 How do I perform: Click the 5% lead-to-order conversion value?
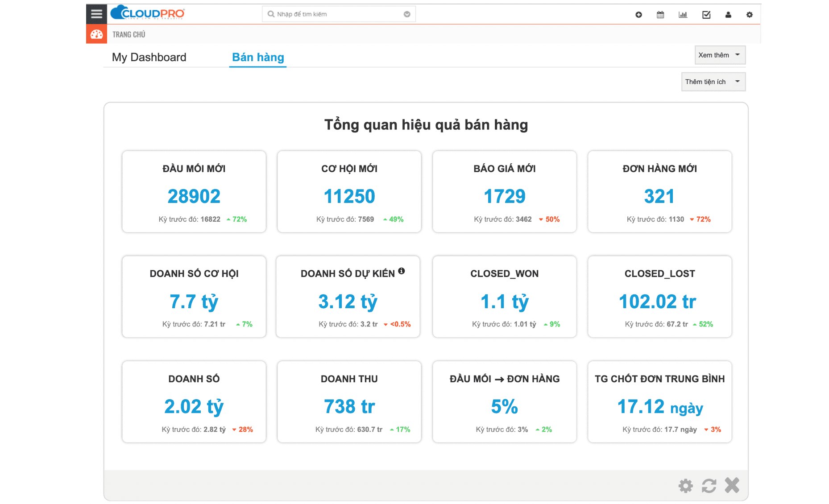point(505,407)
